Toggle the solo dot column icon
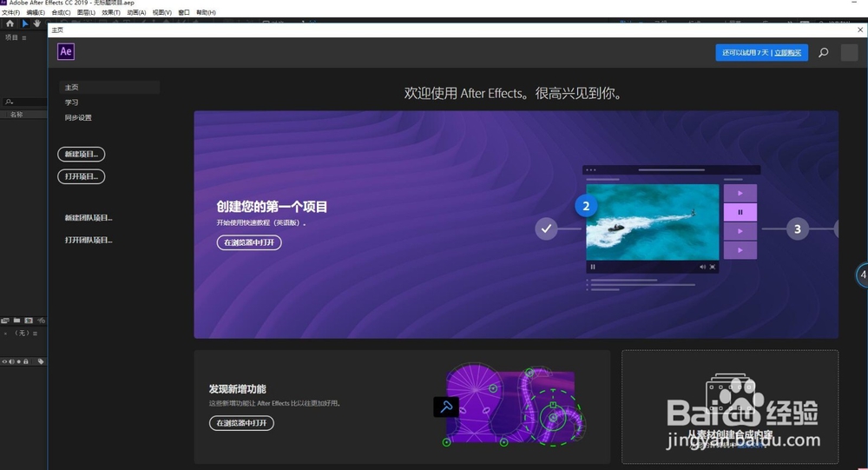 [18, 361]
